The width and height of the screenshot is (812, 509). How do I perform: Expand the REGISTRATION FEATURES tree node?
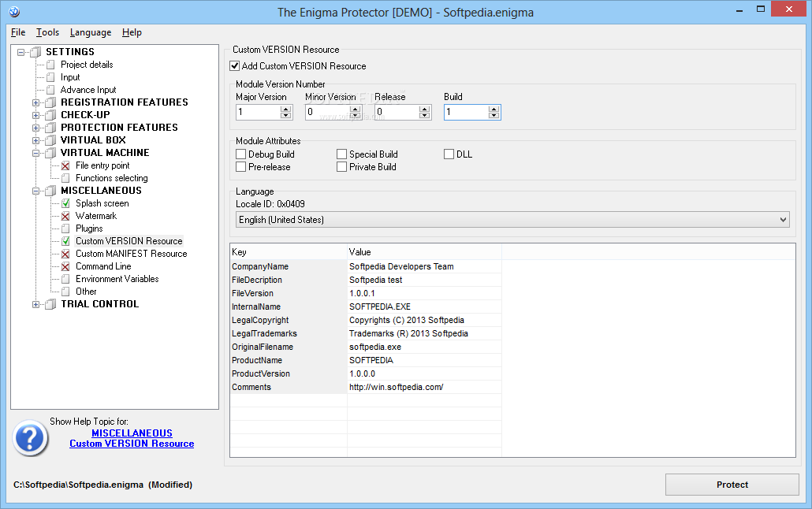pos(35,102)
